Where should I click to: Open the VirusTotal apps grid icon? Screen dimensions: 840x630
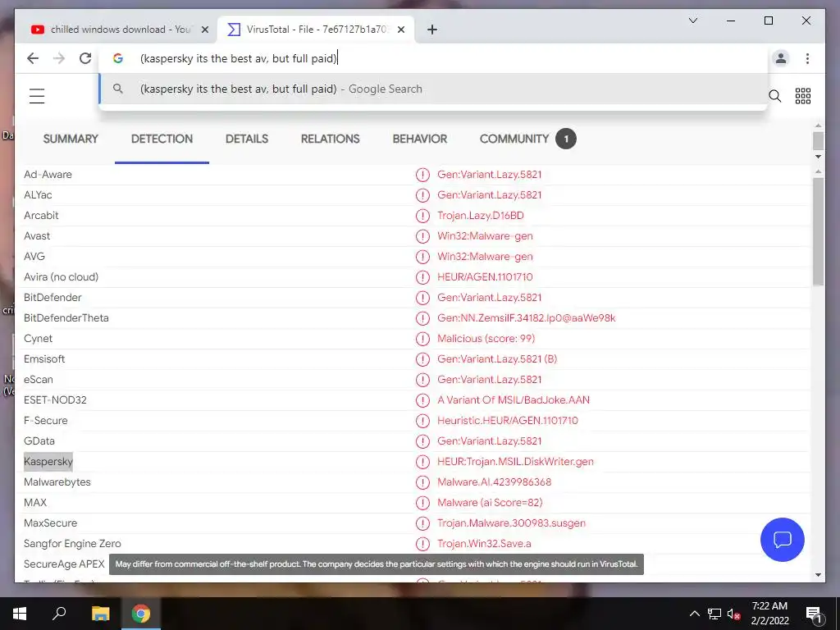point(802,96)
